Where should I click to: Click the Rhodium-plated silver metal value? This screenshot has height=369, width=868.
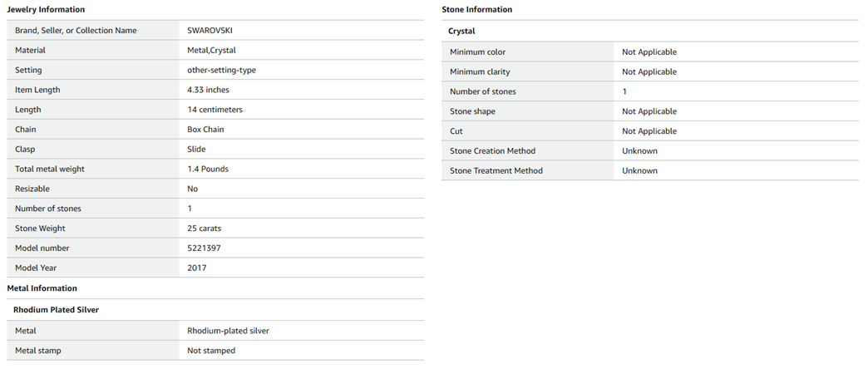pos(228,331)
